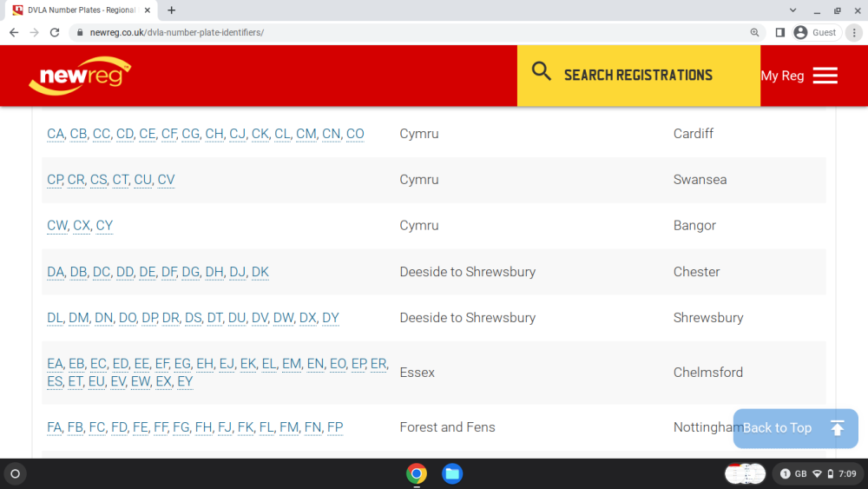The image size is (868, 489).
Task: Open the browser zoom indicator
Action: click(754, 33)
